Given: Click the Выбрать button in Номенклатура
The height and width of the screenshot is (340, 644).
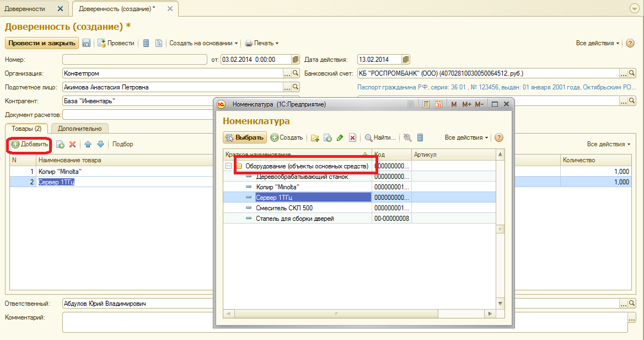Looking at the screenshot, I should [x=245, y=138].
